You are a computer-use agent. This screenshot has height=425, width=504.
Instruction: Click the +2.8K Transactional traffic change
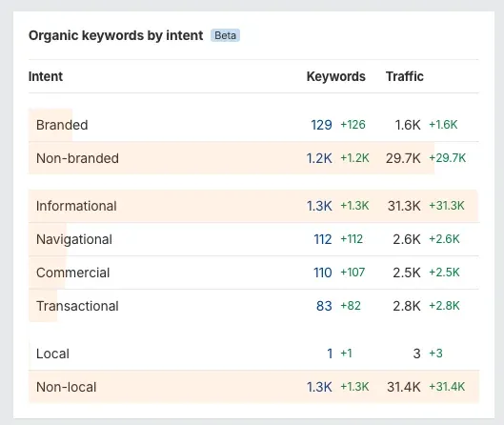[445, 306]
